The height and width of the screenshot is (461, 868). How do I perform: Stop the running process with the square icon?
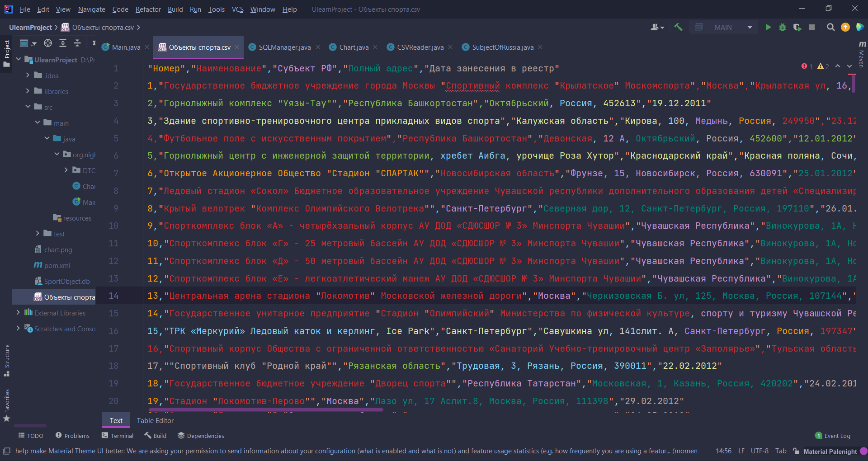812,28
